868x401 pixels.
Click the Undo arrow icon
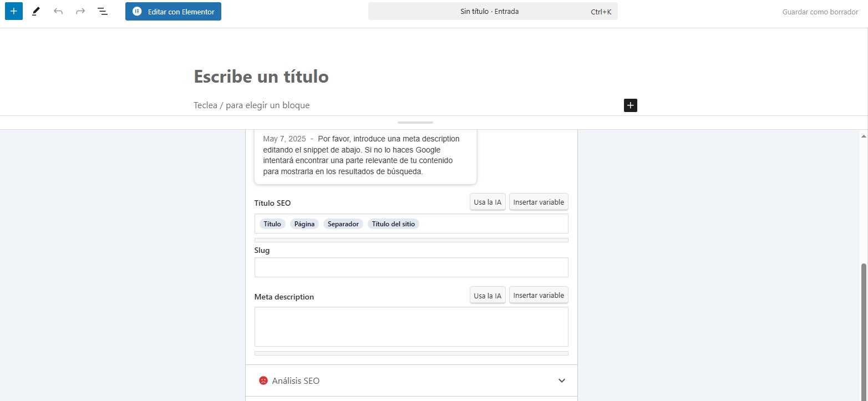[58, 11]
